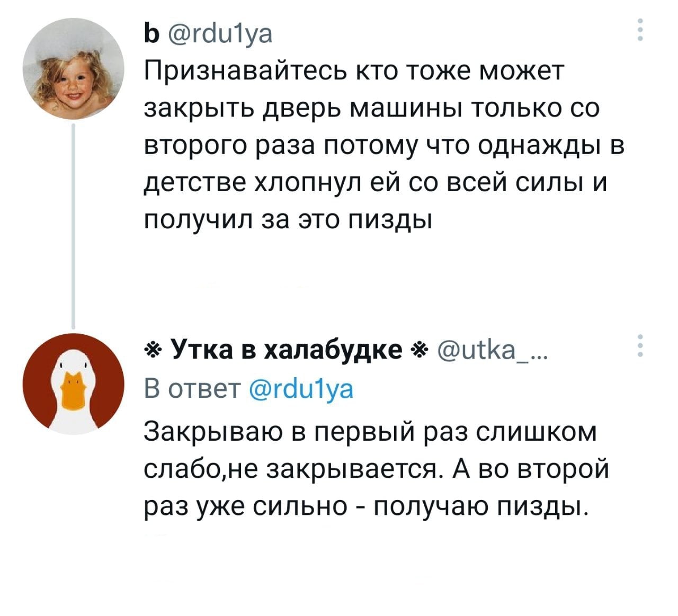Open the tweet starting with "Признавайтесь кто тоже может"

[x=355, y=71]
